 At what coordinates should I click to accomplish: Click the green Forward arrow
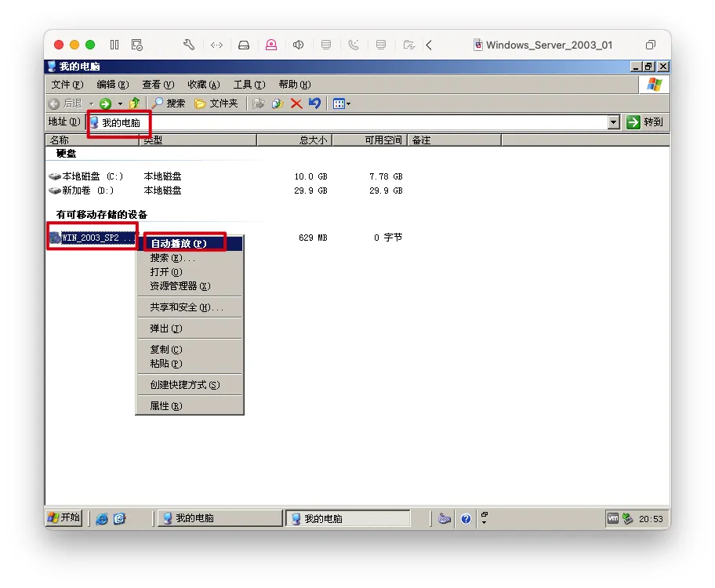point(105,103)
